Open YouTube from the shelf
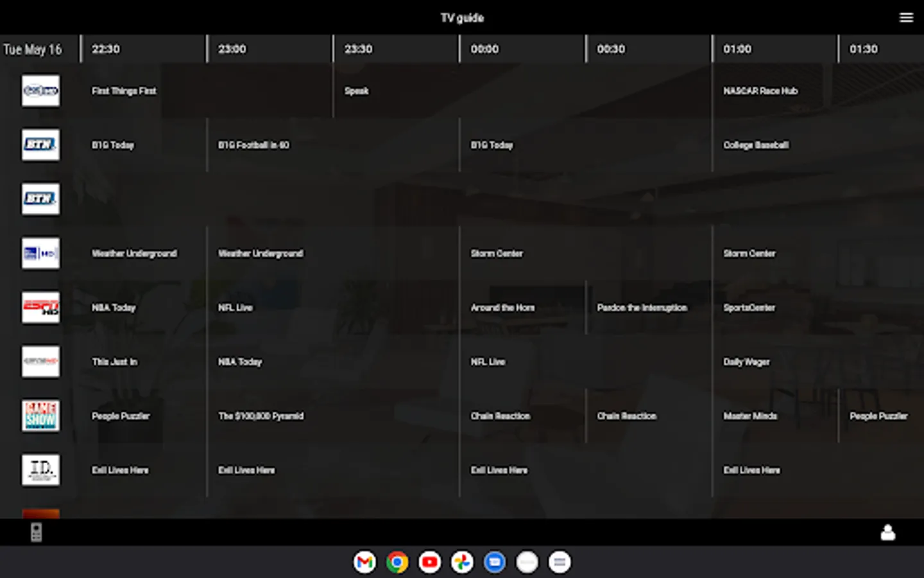924x578 pixels. click(429, 563)
